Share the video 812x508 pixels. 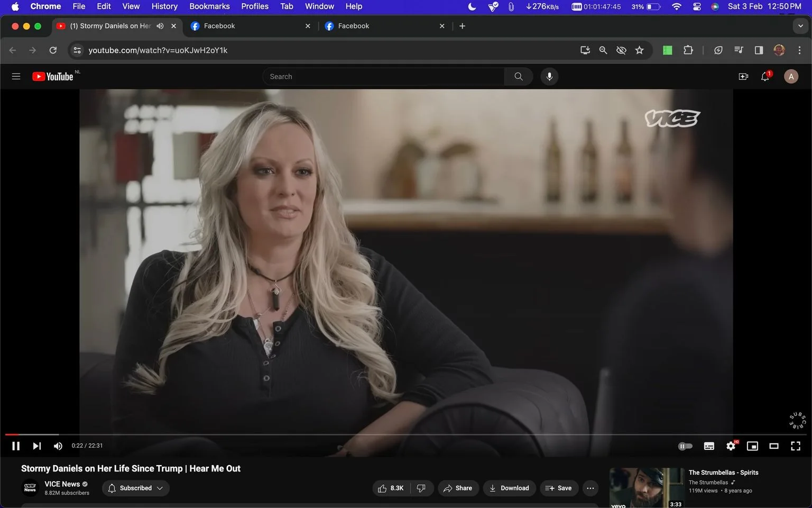point(458,488)
